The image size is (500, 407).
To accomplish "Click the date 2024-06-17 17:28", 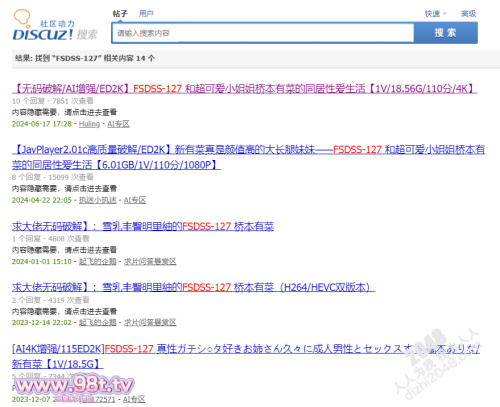I will 42,124.
